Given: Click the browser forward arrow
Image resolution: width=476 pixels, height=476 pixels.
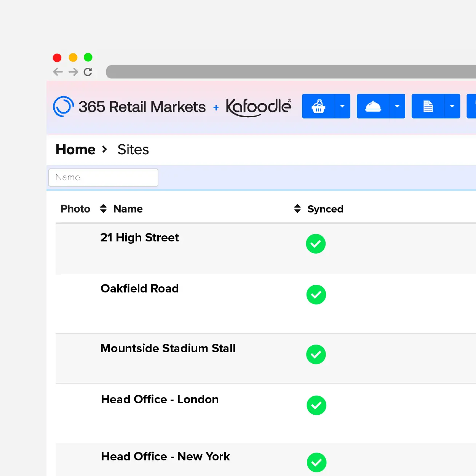Looking at the screenshot, I should [73, 72].
